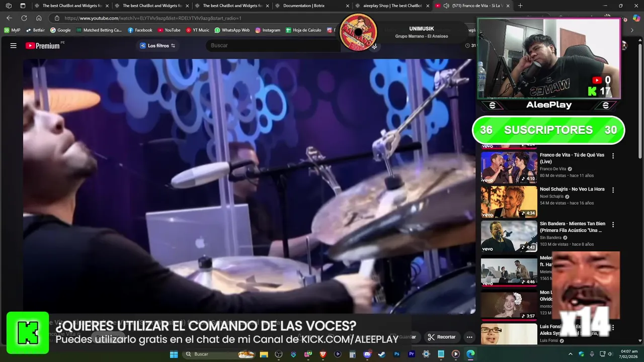Click the Noel Schajris channel name
The height and width of the screenshot is (362, 644).
[551, 197]
